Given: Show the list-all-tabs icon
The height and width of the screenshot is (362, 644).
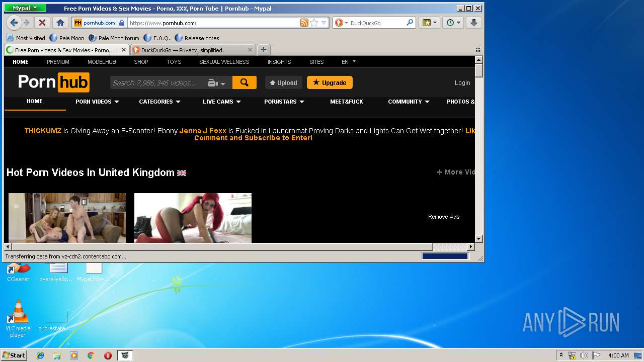Looking at the screenshot, I should pos(477,50).
